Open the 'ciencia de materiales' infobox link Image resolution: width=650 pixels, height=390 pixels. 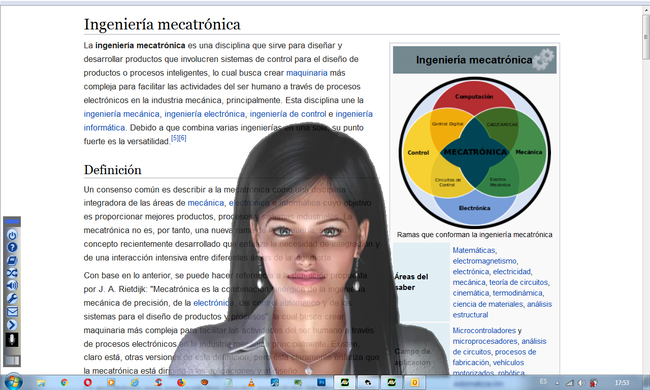coord(488,304)
